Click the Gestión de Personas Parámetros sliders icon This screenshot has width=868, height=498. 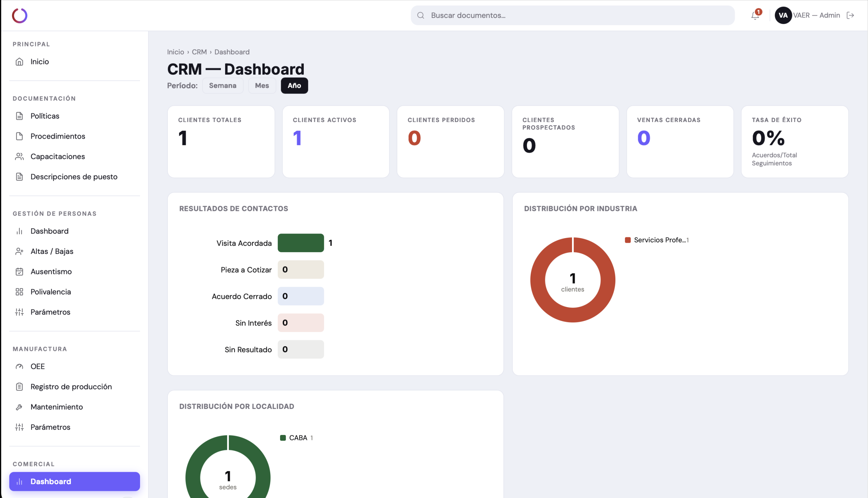tap(19, 312)
